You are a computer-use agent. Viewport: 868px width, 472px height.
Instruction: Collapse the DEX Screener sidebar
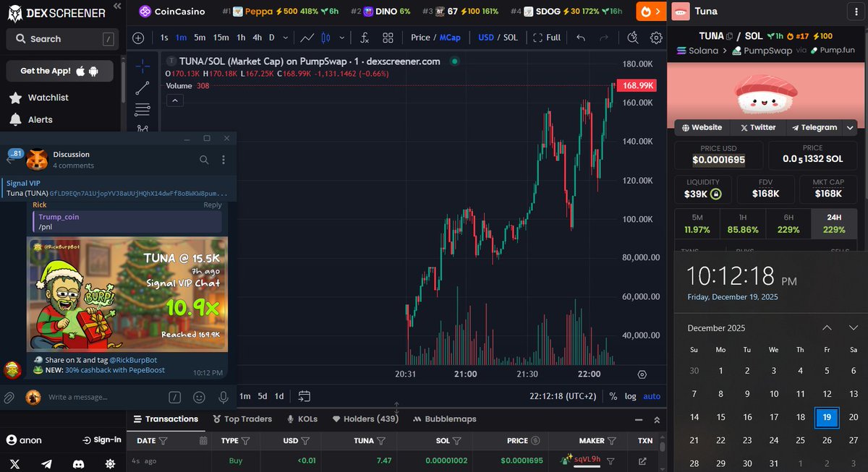click(116, 8)
